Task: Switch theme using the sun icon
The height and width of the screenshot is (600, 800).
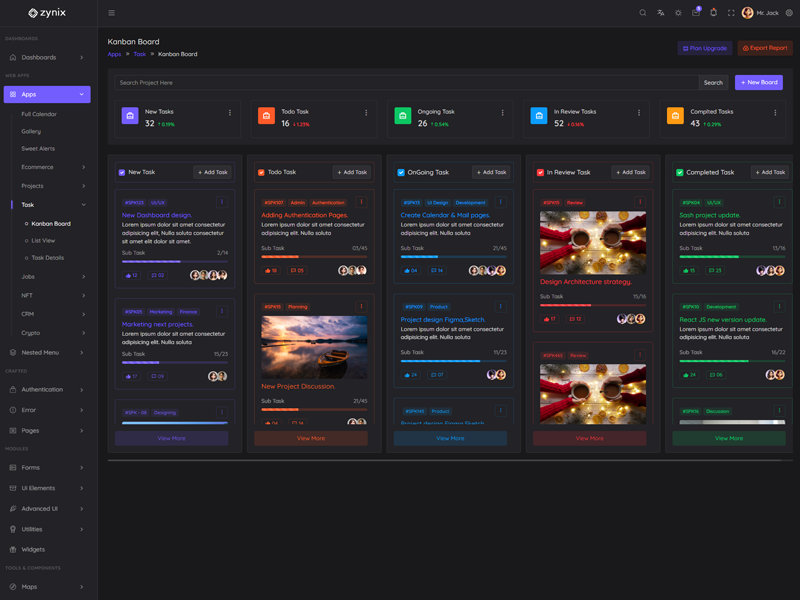Action: tap(678, 13)
